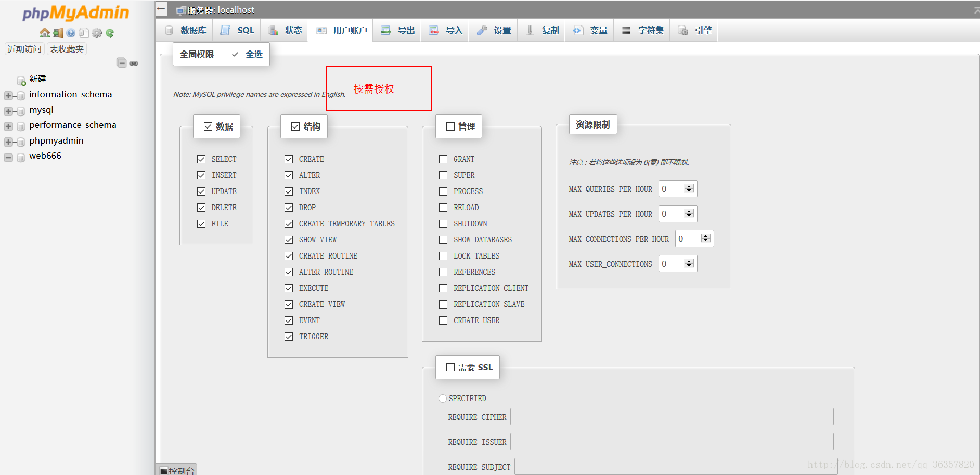Switch to the 用户账户 tab

tap(341, 30)
